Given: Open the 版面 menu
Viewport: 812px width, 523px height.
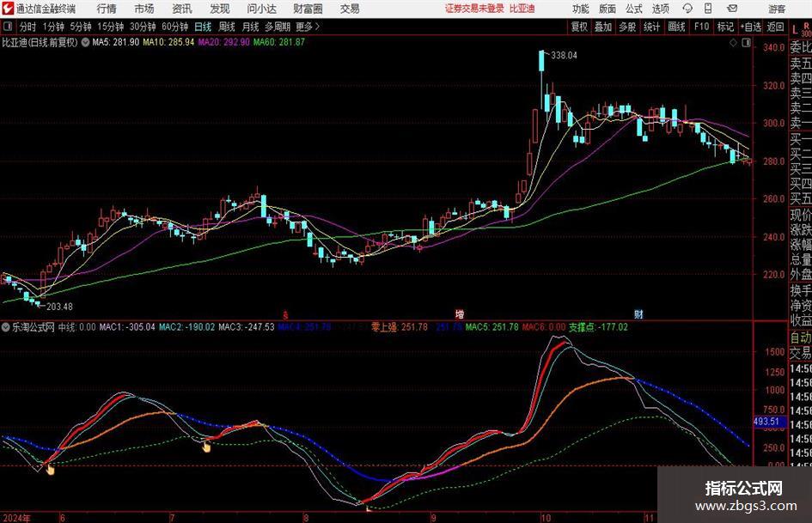Looking at the screenshot, I should pos(607,9).
